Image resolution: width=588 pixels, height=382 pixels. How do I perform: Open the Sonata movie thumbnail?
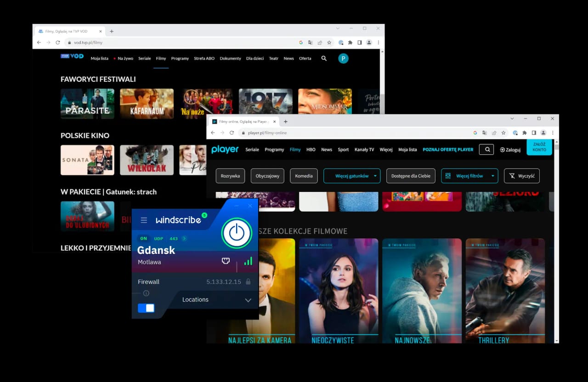(x=87, y=160)
